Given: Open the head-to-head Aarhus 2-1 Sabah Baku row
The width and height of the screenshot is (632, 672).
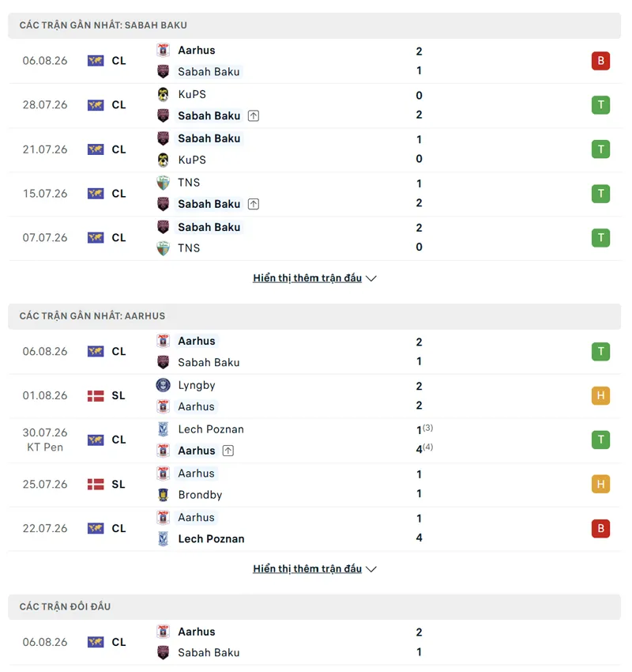Looking at the screenshot, I should (314, 642).
